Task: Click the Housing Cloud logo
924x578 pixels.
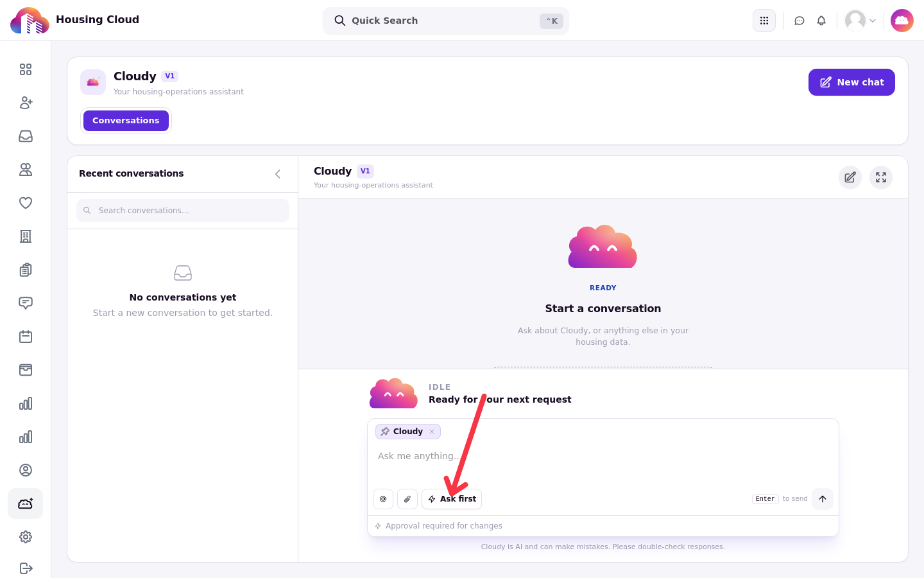Action: (x=30, y=21)
